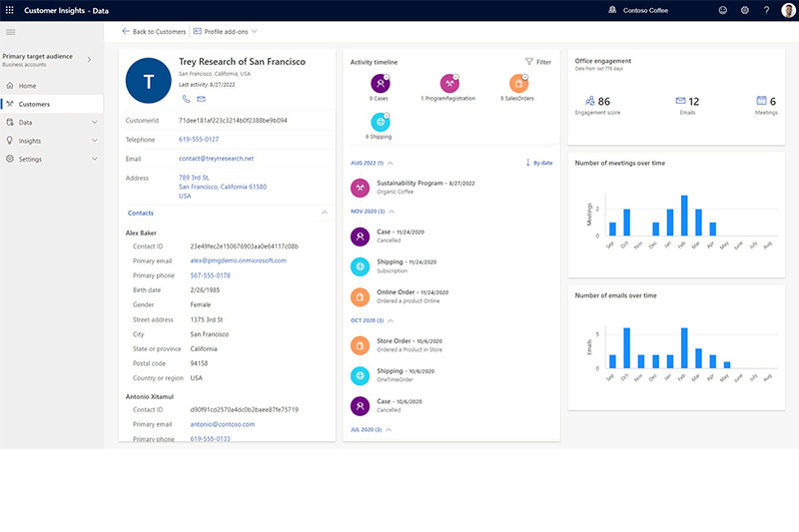Open the app launcher waffle icon
The height and width of the screenshot is (532, 799).
[9, 10]
